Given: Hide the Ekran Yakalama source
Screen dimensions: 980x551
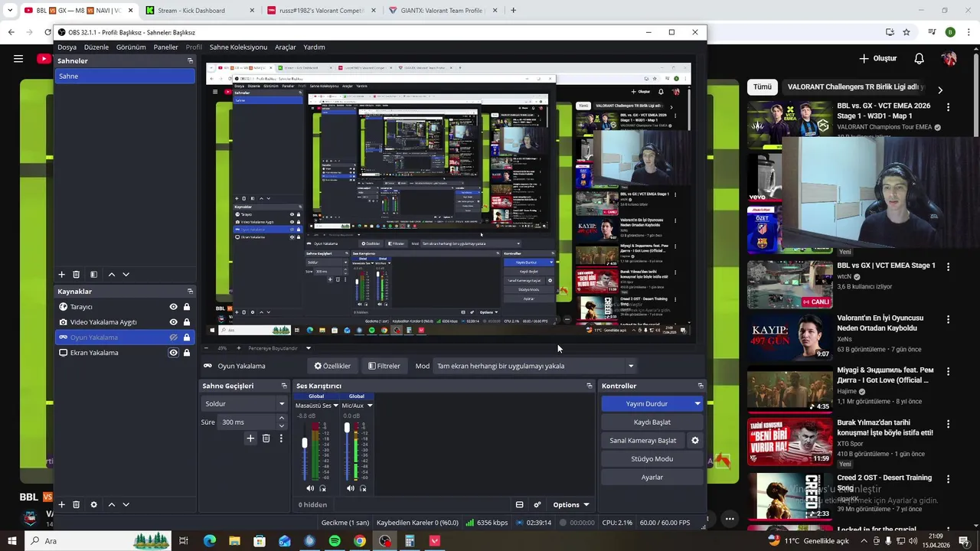Looking at the screenshot, I should click(x=174, y=353).
